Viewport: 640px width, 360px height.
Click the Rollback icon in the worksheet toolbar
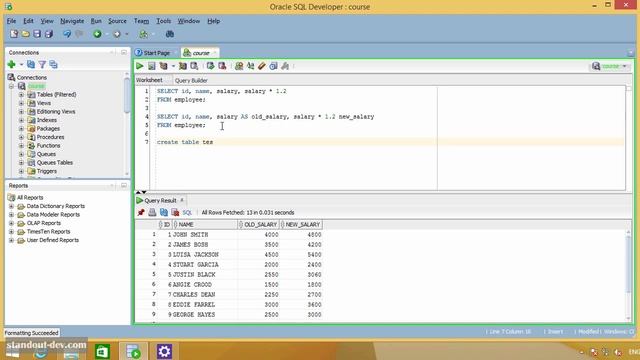222,66
